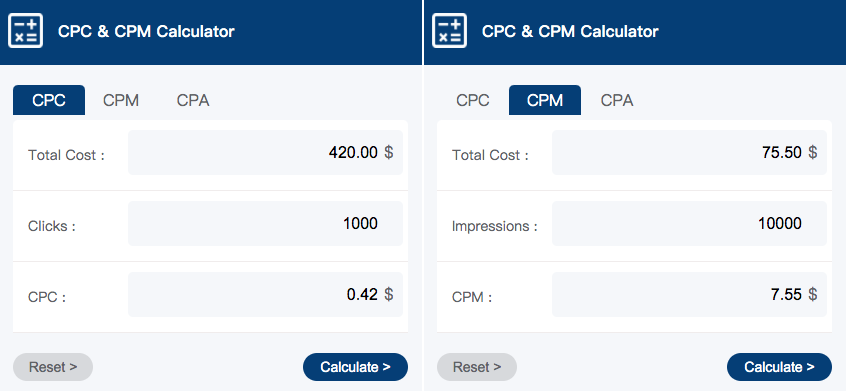Screen dimensions: 846x391
Task: Click the left CPC & CPM Calculator title
Action: (x=146, y=31)
